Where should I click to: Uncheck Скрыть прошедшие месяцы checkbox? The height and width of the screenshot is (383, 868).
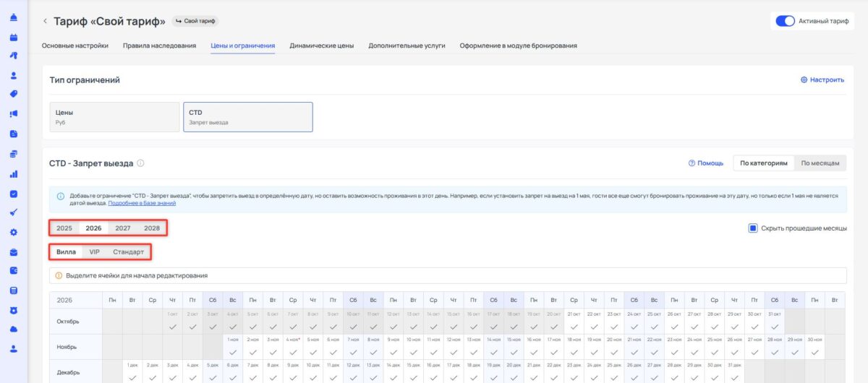(753, 228)
